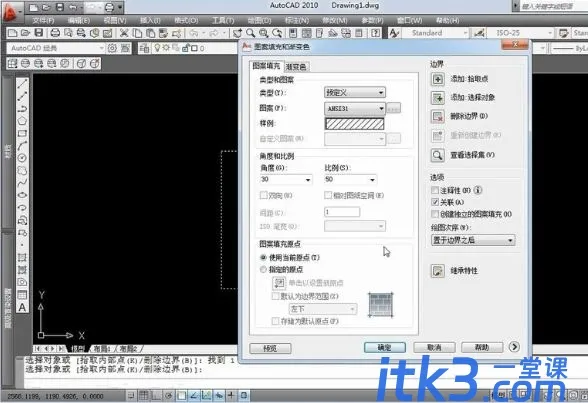Click the hatch pattern sample swatch
Image resolution: width=588 pixels, height=403 pixels.
point(355,124)
